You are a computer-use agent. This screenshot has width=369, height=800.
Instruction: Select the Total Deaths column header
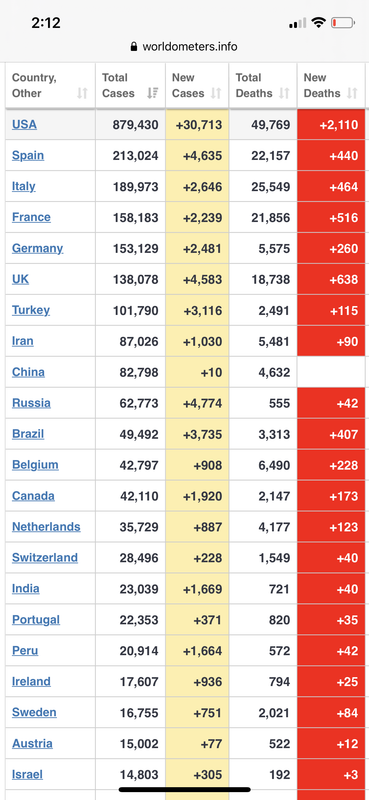point(263,85)
